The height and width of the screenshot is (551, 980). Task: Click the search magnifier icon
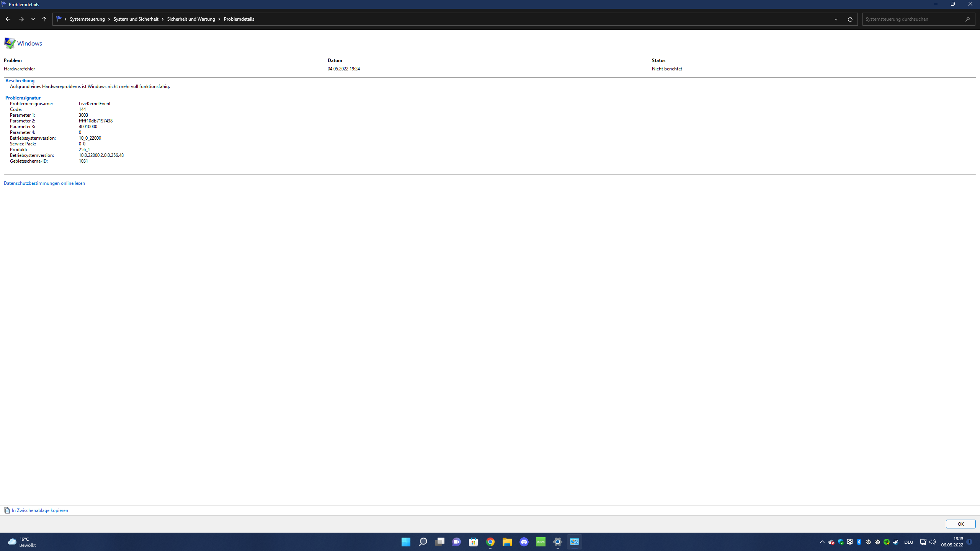tap(967, 19)
